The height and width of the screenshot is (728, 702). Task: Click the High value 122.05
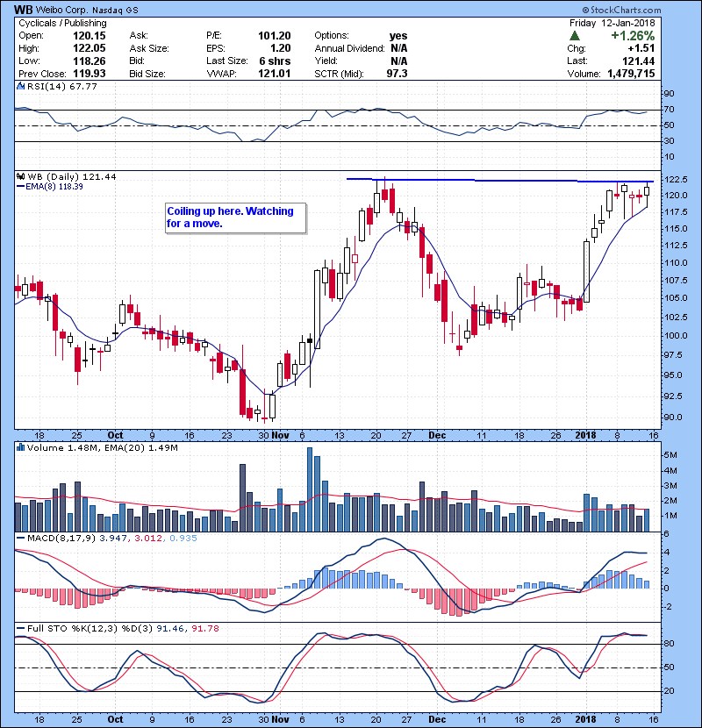click(90, 48)
